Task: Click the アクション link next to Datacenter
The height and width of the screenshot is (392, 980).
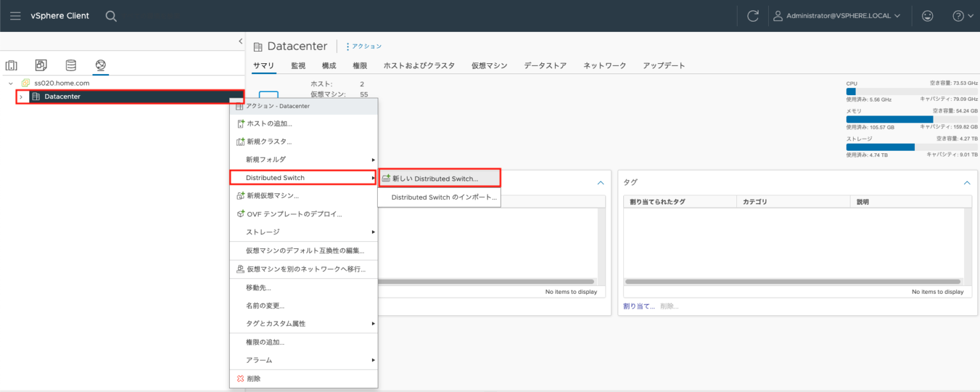Action: coord(364,46)
